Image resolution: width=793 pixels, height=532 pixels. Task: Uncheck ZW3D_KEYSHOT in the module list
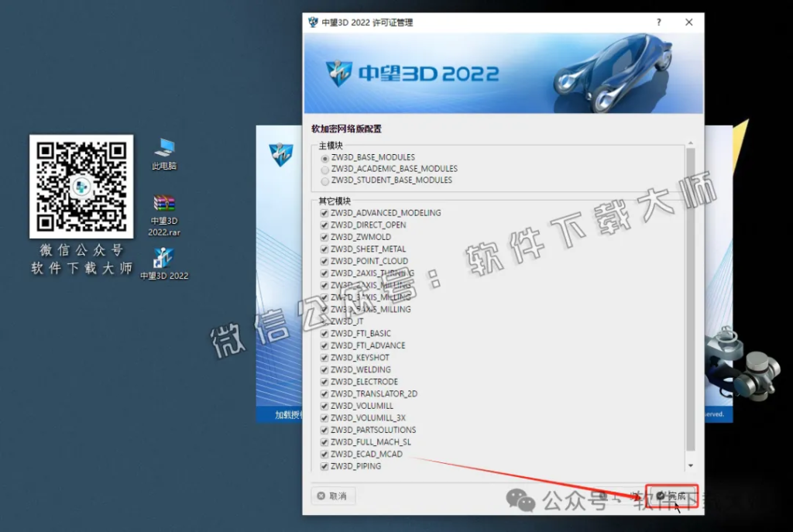(324, 357)
